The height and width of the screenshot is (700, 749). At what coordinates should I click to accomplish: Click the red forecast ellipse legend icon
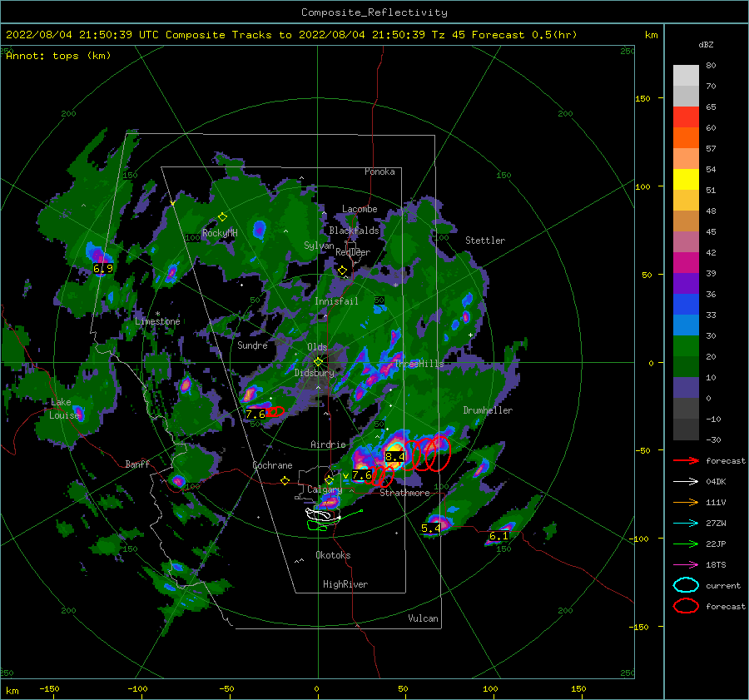point(686,606)
